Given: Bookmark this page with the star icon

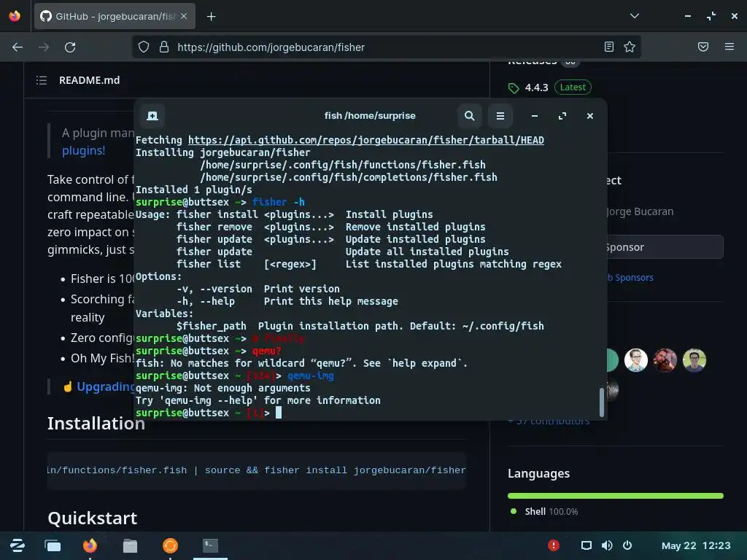Looking at the screenshot, I should coord(630,47).
